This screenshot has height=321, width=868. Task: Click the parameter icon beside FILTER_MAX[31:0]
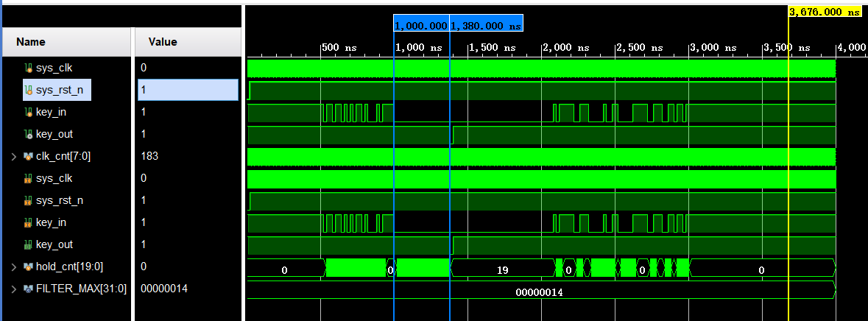point(28,289)
